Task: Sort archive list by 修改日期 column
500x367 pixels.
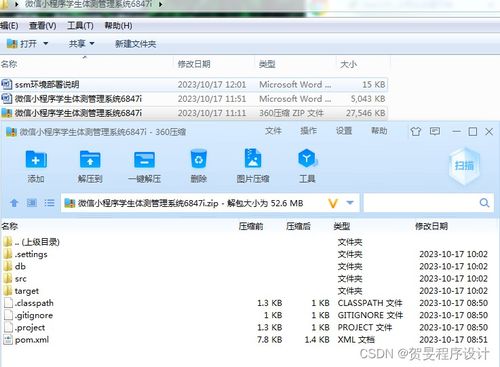Action: click(x=431, y=226)
